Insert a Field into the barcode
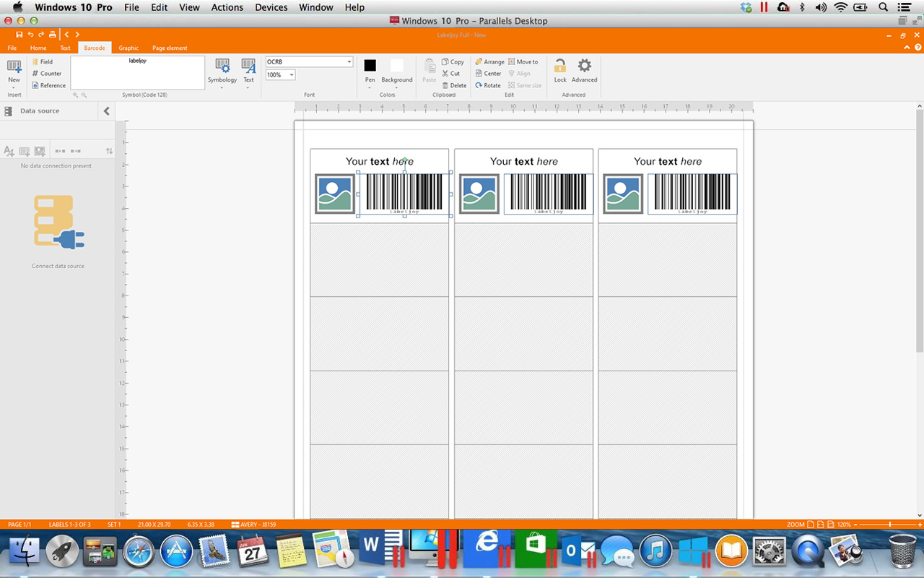 pyautogui.click(x=42, y=62)
